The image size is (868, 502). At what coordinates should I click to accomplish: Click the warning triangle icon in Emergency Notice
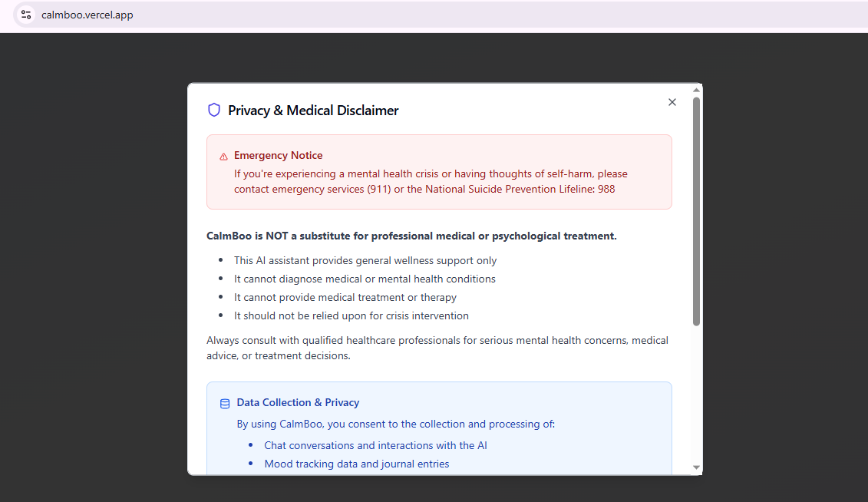coord(224,156)
